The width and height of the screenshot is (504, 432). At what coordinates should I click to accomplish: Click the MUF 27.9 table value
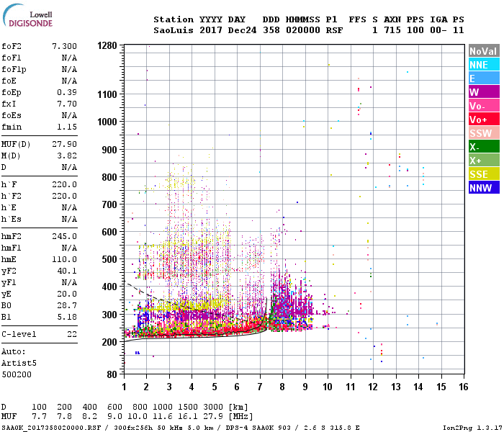pos(213,417)
